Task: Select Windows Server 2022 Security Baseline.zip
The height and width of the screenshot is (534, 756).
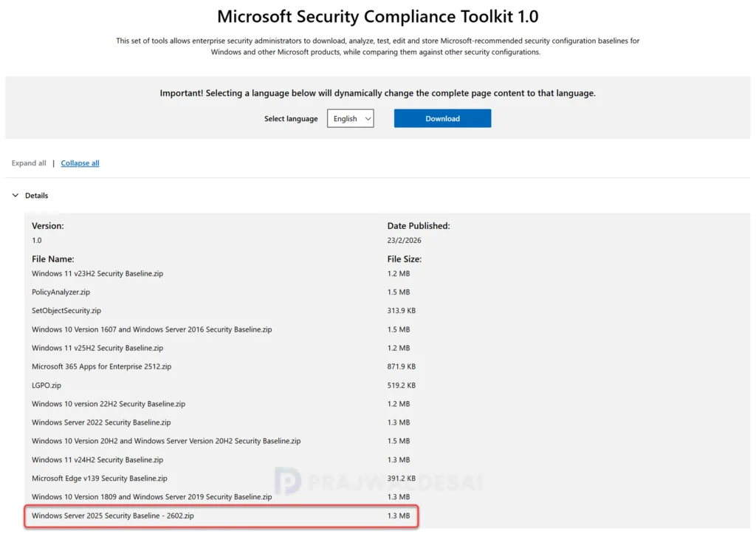Action: click(101, 422)
